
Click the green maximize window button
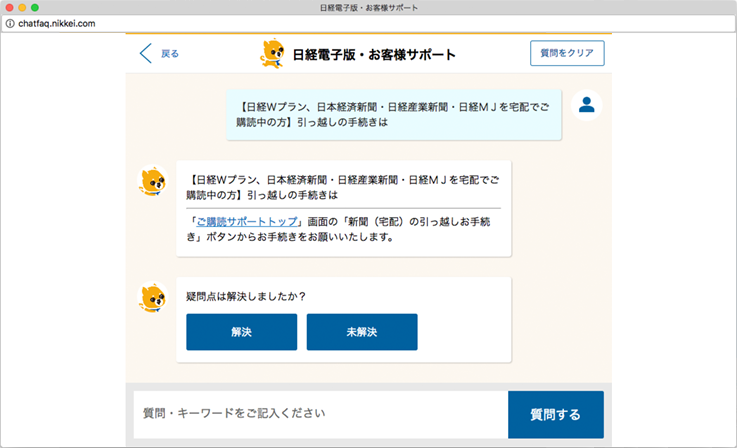[x=35, y=8]
